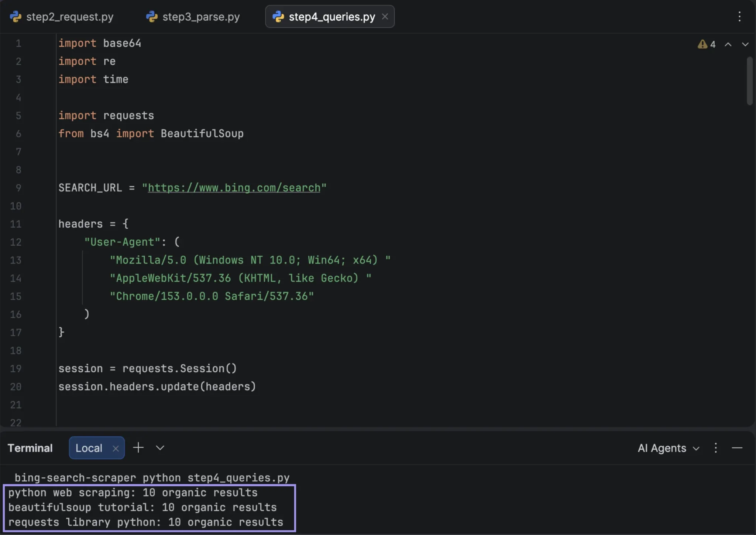The height and width of the screenshot is (535, 756).
Task: Click the 'headers = {' line
Action: click(93, 224)
